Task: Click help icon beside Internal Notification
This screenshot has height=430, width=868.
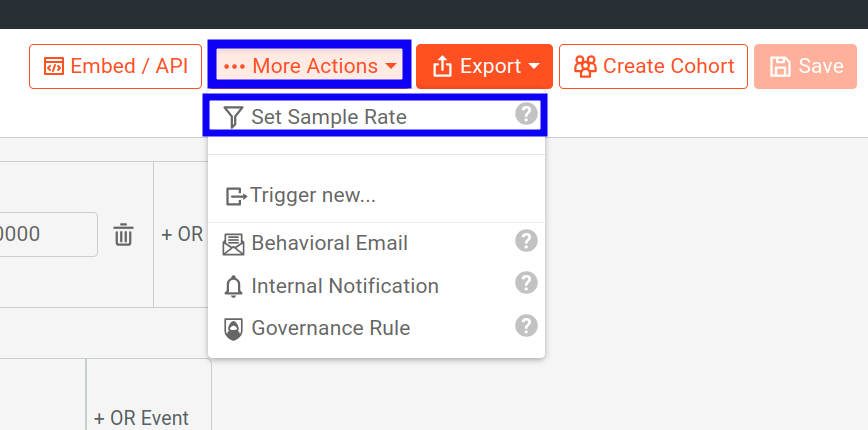Action: coord(526,283)
